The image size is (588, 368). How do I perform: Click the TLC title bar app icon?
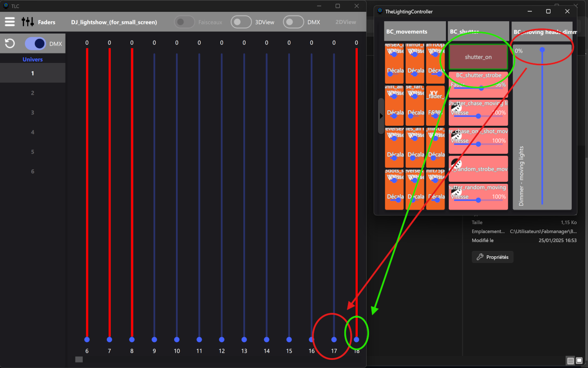pos(5,6)
